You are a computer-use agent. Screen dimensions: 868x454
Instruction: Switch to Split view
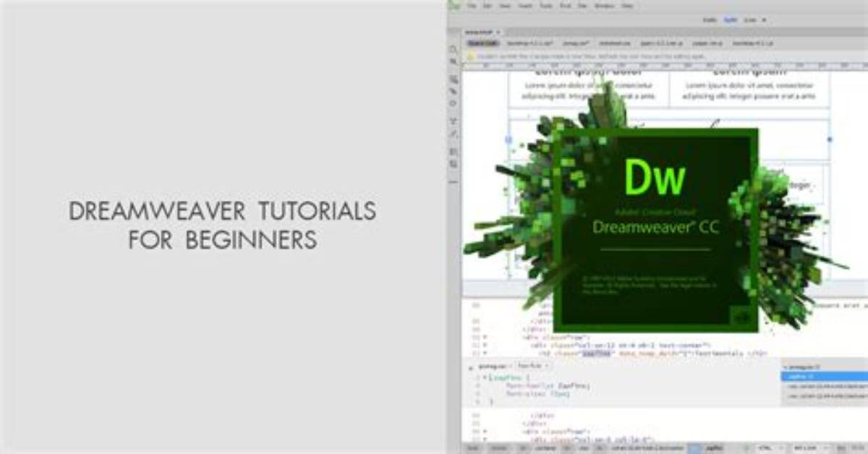click(731, 20)
